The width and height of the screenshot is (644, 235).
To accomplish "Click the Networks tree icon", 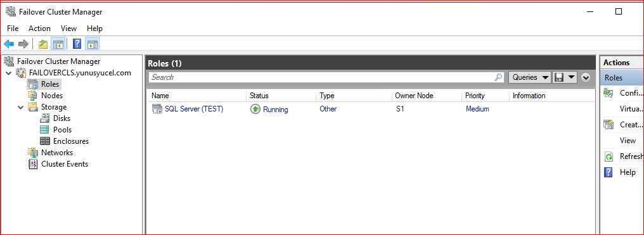I will 32,153.
